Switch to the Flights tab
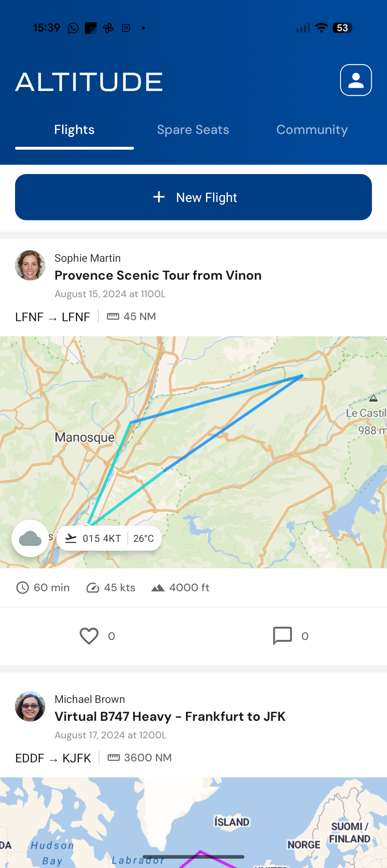Screen dimensions: 387x868 click(74, 130)
